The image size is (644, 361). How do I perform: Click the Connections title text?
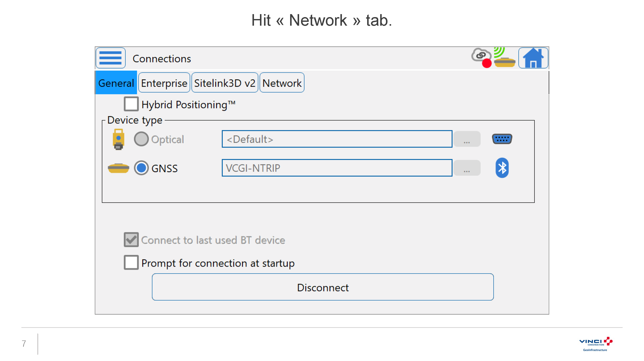tap(162, 59)
